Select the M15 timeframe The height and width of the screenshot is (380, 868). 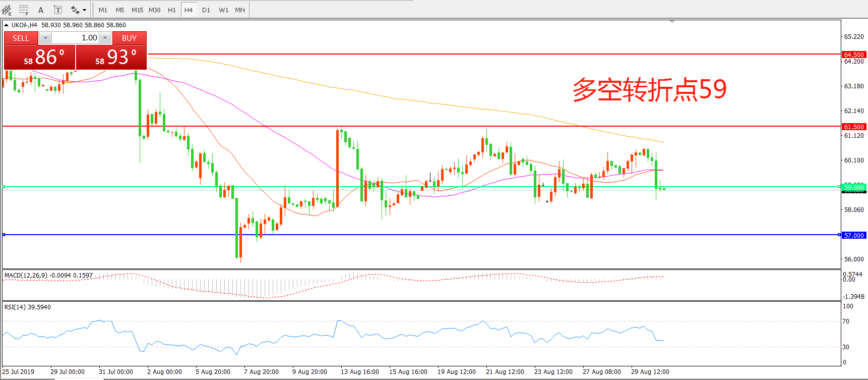[x=137, y=10]
